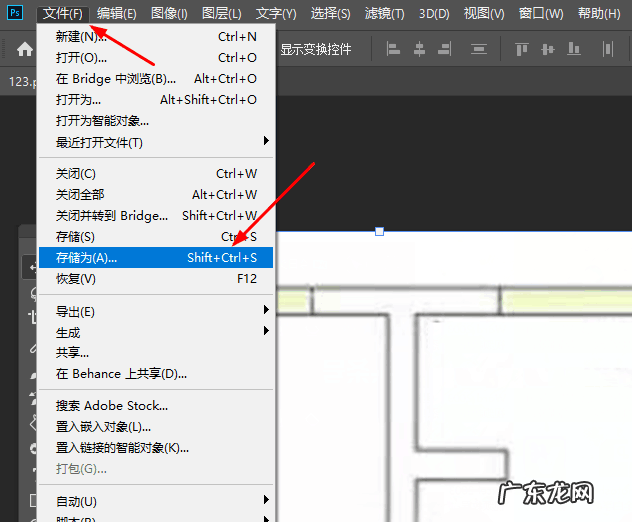This screenshot has width=632, height=522.
Task: Choose 置入嵌入对象(L)... entry
Action: [x=156, y=426]
